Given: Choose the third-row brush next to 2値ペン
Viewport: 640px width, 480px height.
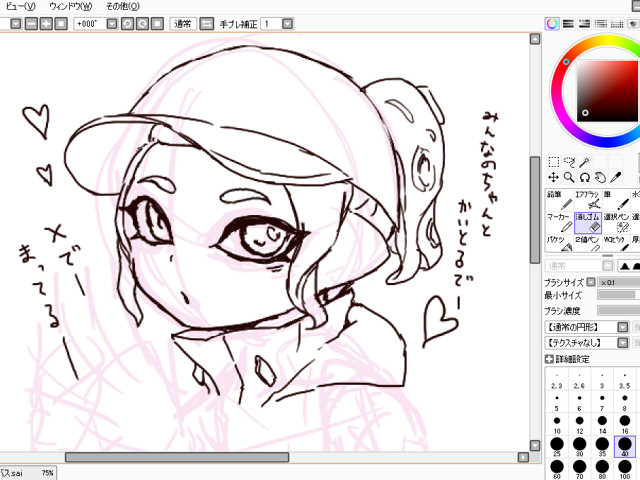Looking at the screenshot, I should pos(616,243).
